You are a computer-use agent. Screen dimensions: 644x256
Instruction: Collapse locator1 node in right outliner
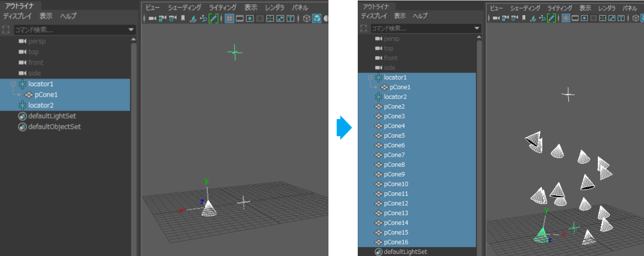[x=370, y=77]
